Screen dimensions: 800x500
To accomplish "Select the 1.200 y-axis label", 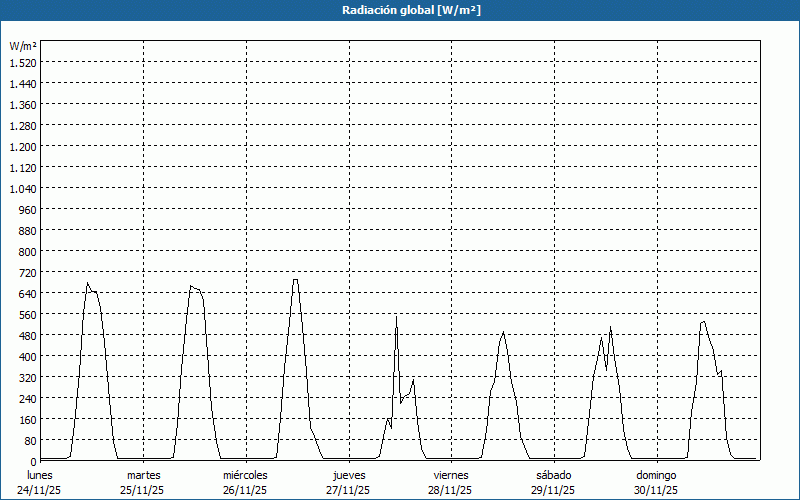I will [23, 147].
